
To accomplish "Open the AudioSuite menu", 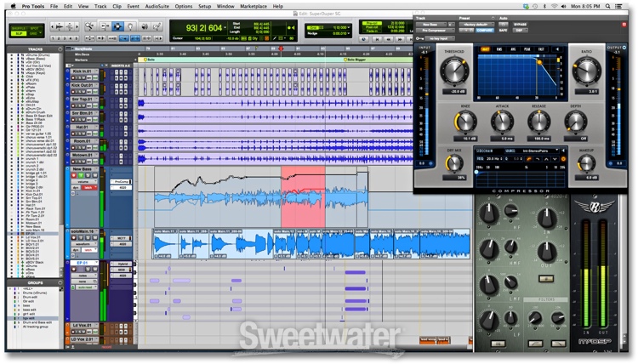I will 157,6.
